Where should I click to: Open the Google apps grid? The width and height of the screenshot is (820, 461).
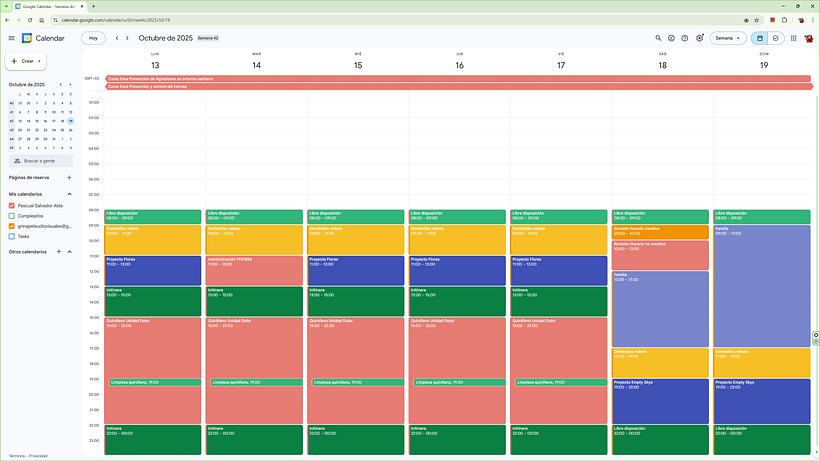[792, 38]
